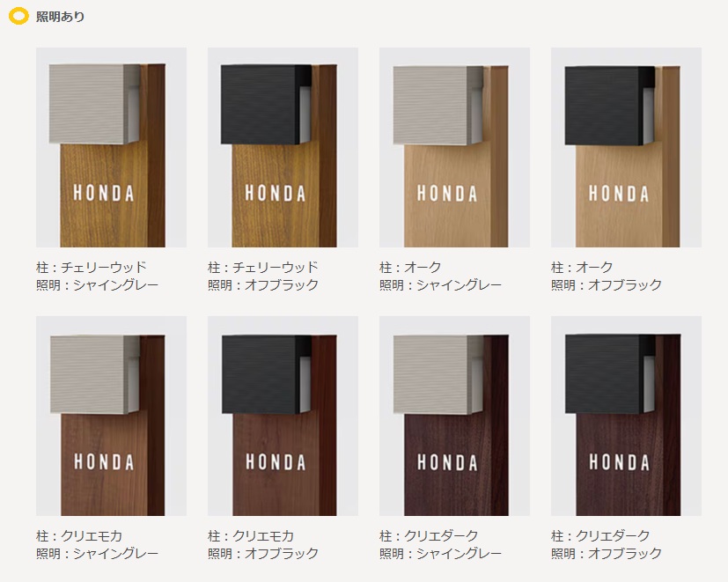
Task: Click 柱：オーク caption above 照明：シャイングレー
Action: pyautogui.click(x=410, y=267)
